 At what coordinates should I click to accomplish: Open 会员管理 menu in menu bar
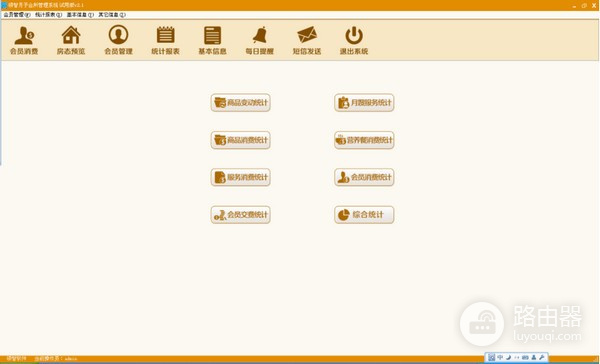(17, 15)
